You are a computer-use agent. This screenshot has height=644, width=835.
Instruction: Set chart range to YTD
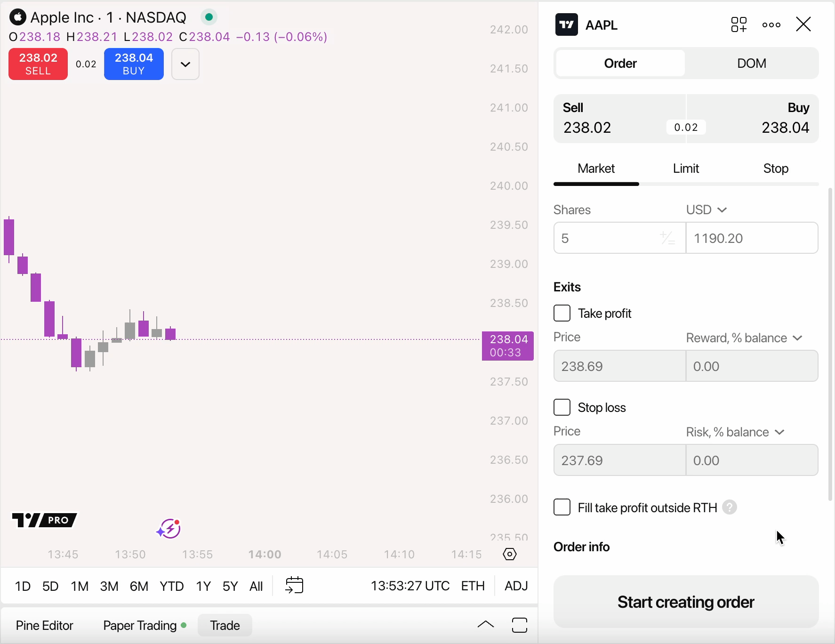tap(171, 587)
